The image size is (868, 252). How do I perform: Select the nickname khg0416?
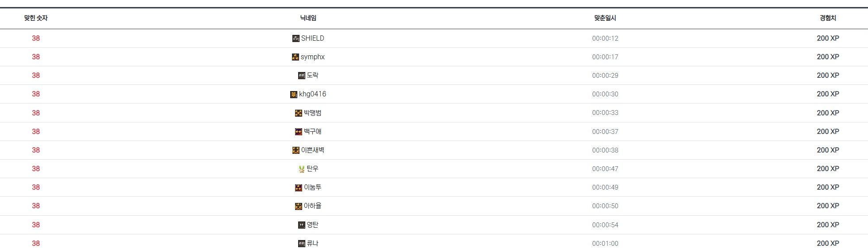313,94
